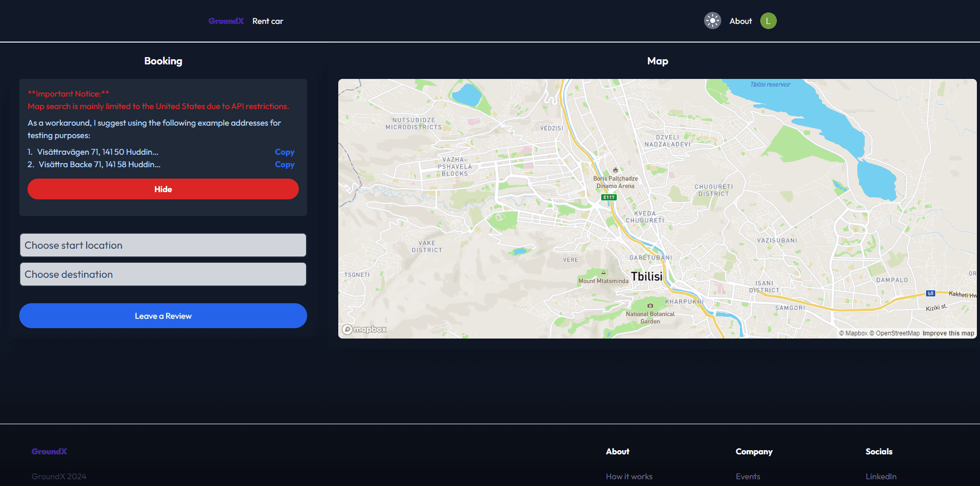
Task: Click the Vazha-Pshavela Blocks label
Action: click(455, 167)
